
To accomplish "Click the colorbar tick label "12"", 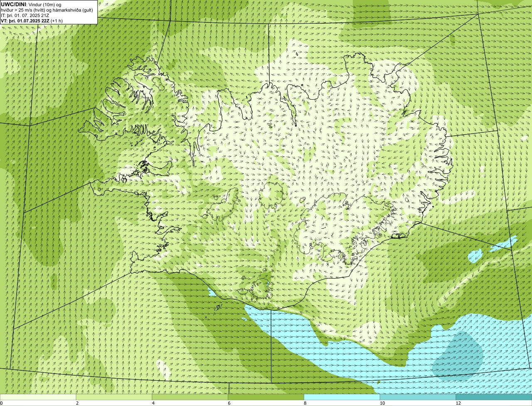I will click(458, 403).
